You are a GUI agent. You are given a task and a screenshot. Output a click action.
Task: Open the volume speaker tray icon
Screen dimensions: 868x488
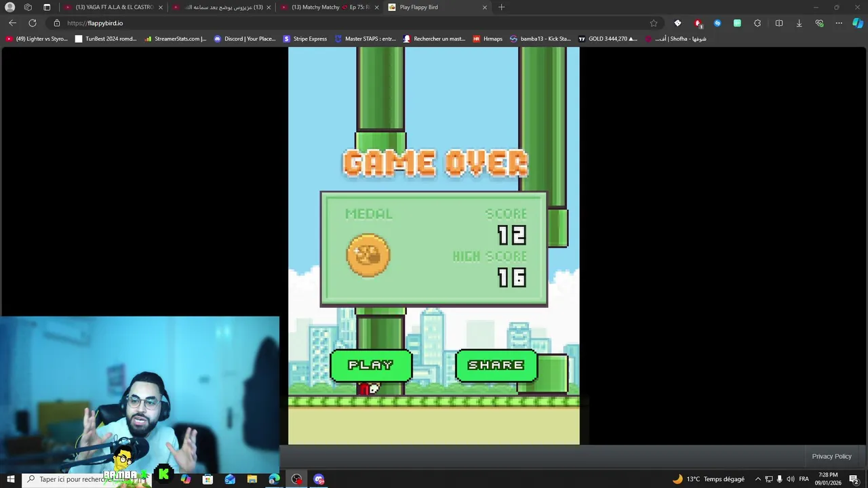point(791,479)
